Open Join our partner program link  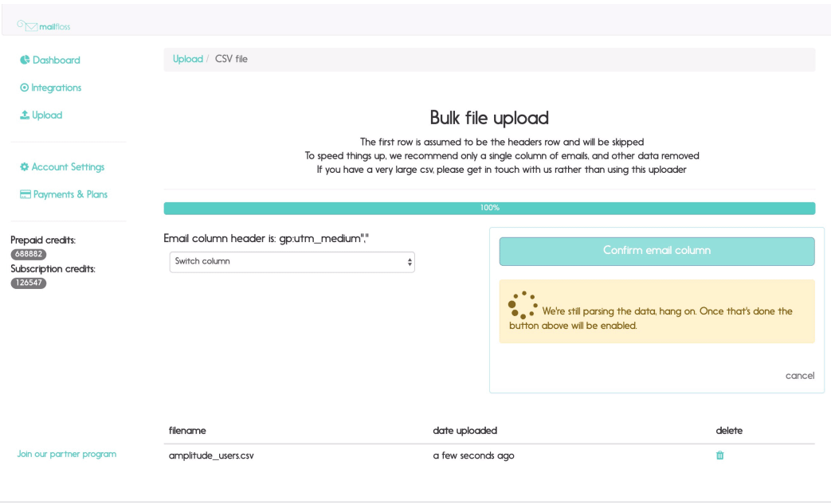click(x=67, y=455)
